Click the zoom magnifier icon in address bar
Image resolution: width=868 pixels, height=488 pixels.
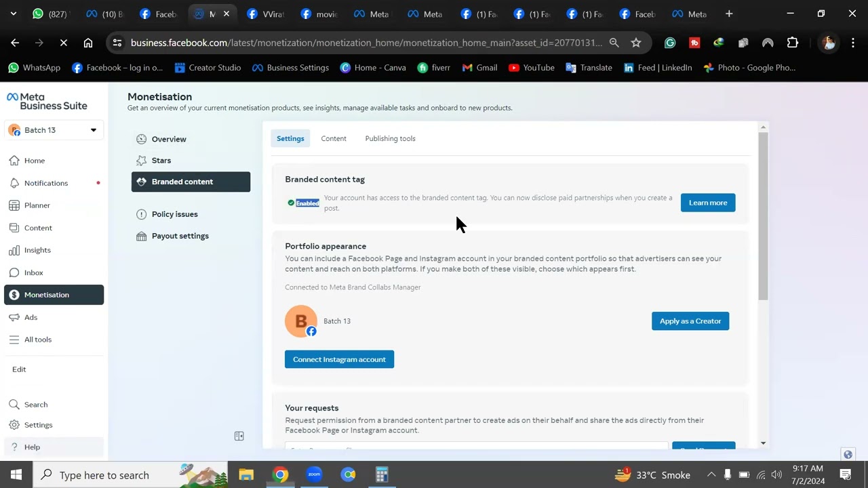coord(614,43)
